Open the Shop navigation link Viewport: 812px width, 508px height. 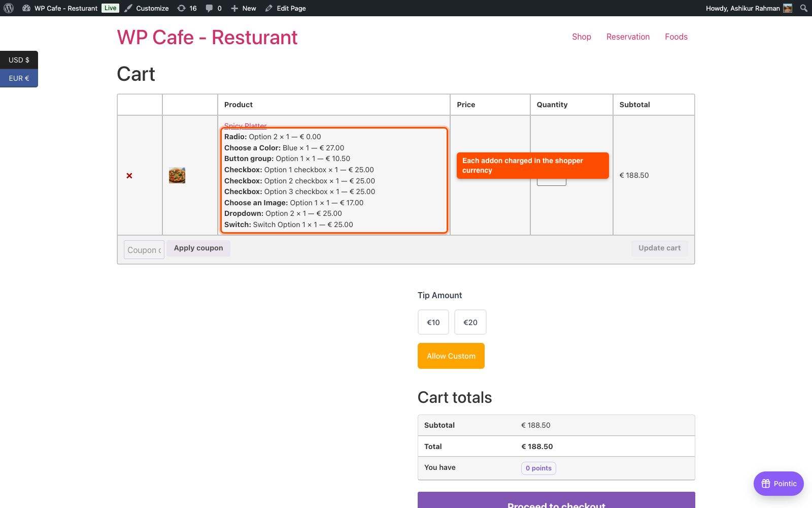coord(582,37)
